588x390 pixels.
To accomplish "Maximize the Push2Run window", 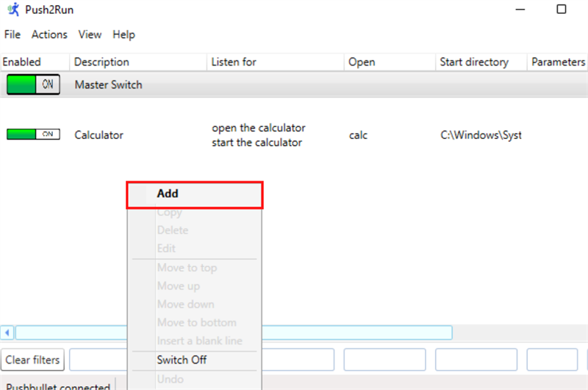I will [x=562, y=9].
